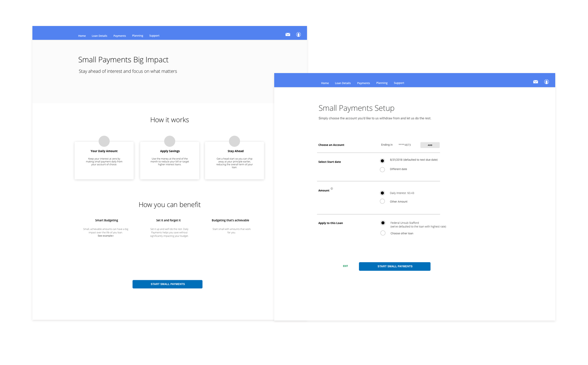Open the Support page
The height and width of the screenshot is (365, 588).
[x=154, y=35]
